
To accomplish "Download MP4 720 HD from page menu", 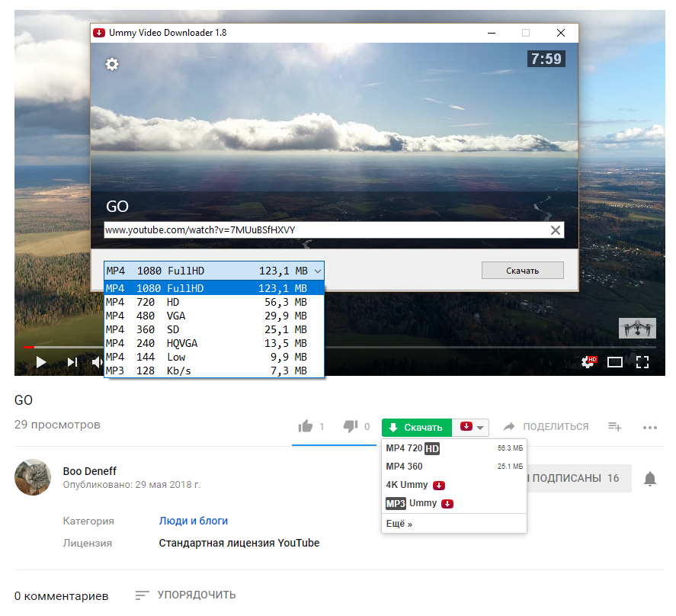I will [x=454, y=448].
